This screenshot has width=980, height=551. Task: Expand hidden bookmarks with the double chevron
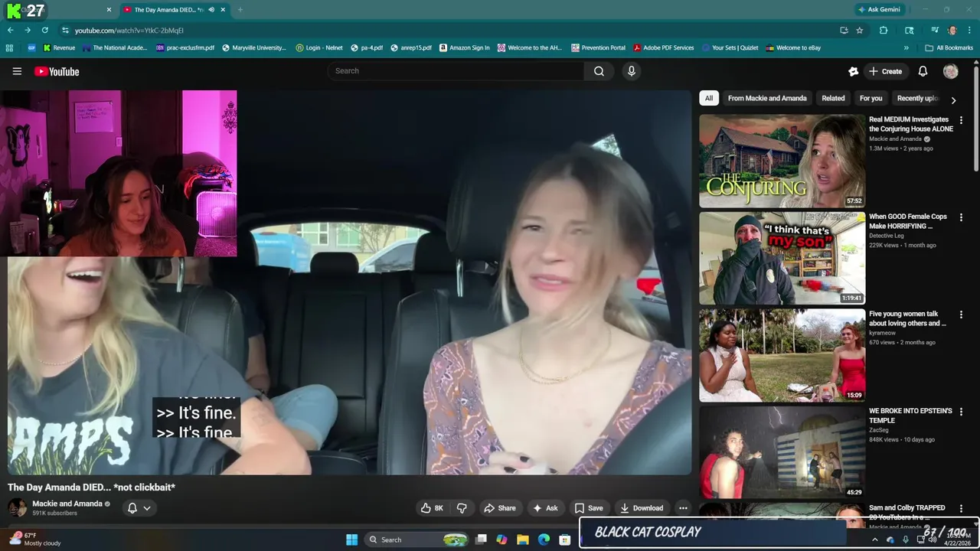click(906, 47)
